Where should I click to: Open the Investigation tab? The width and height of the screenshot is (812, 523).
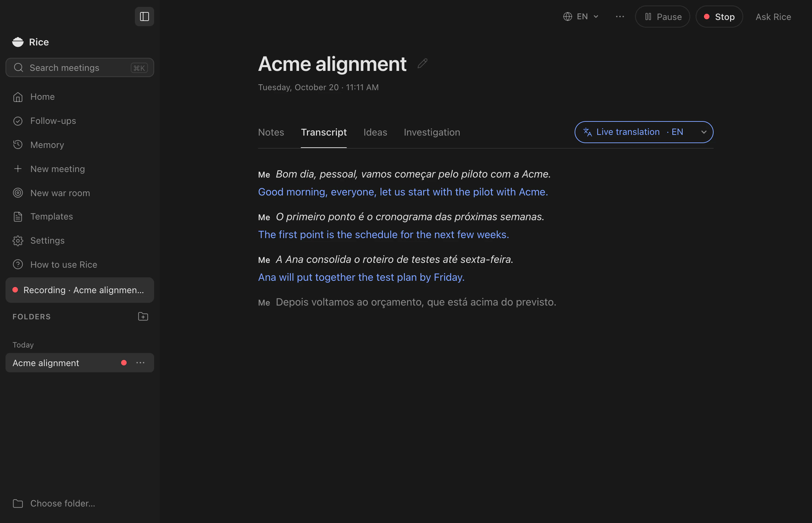pyautogui.click(x=432, y=132)
